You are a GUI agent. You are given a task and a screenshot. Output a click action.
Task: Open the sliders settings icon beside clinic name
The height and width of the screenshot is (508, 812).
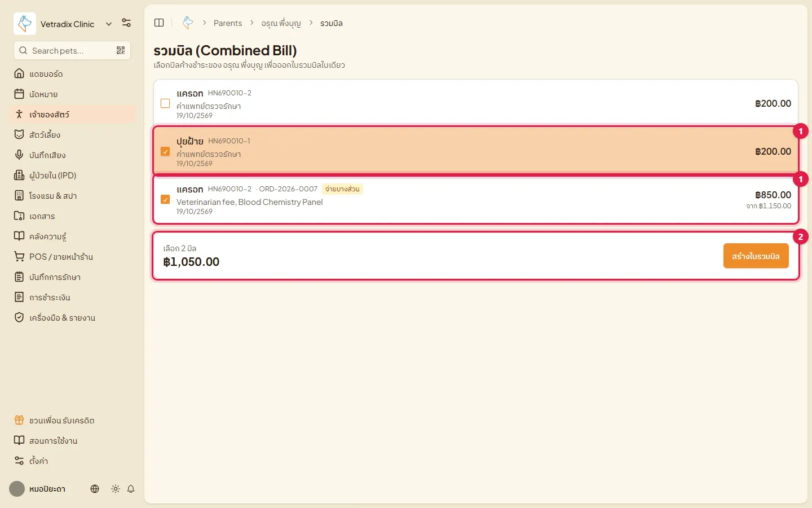coord(126,23)
